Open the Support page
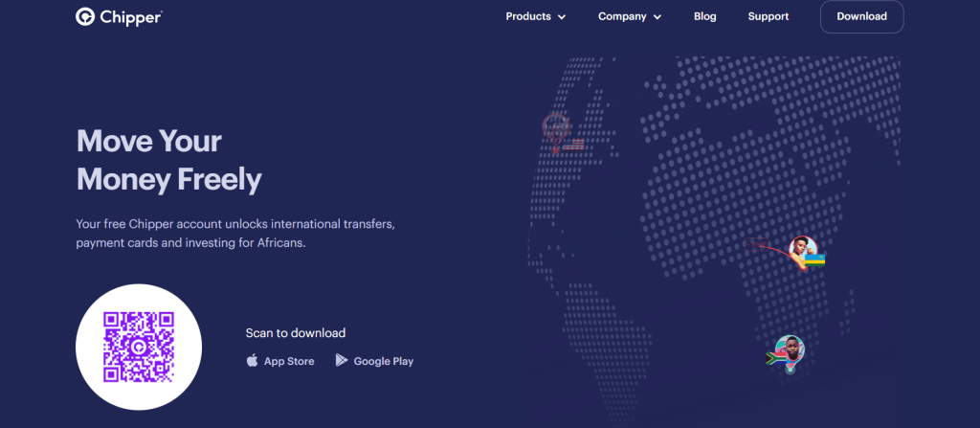The height and width of the screenshot is (428, 980). (768, 17)
